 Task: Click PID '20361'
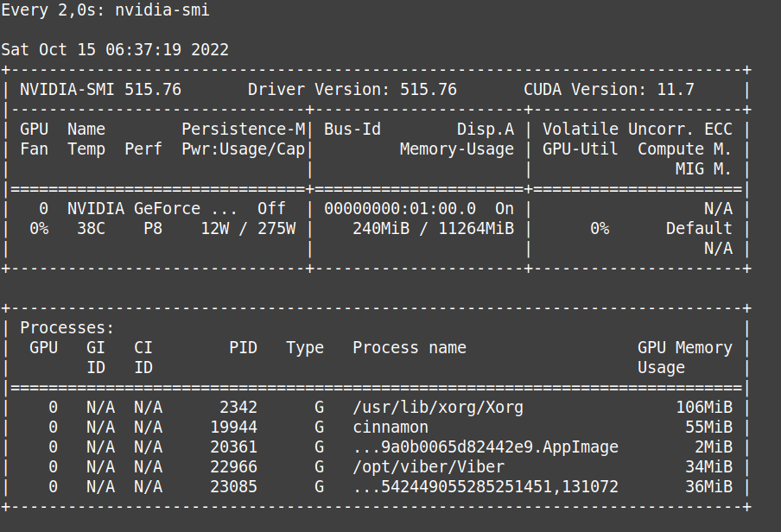tap(233, 447)
